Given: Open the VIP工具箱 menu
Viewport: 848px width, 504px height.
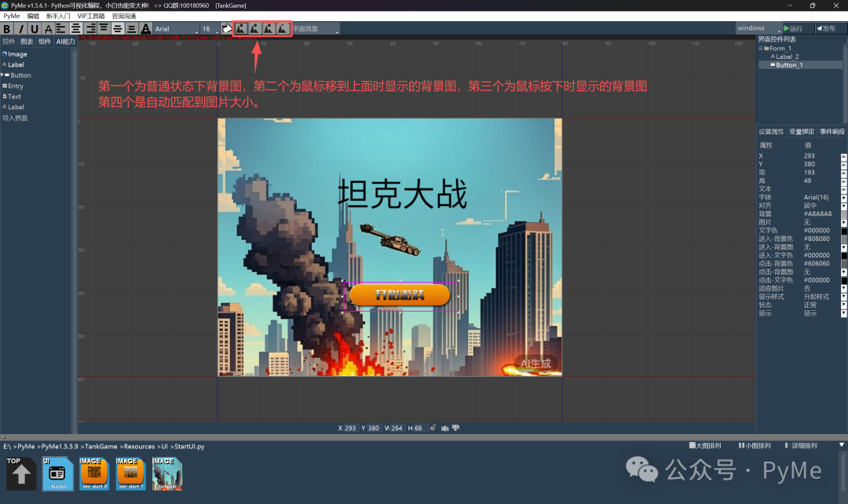Looking at the screenshot, I should pos(91,16).
